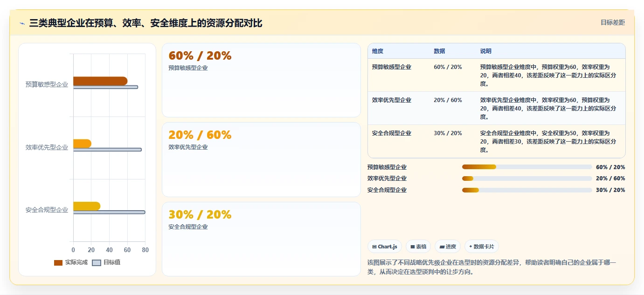Click 效率优先型企业 label in progress list

[387, 178]
